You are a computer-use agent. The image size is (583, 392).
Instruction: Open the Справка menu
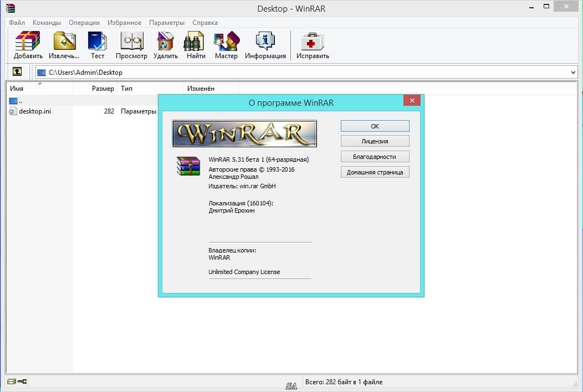(205, 23)
